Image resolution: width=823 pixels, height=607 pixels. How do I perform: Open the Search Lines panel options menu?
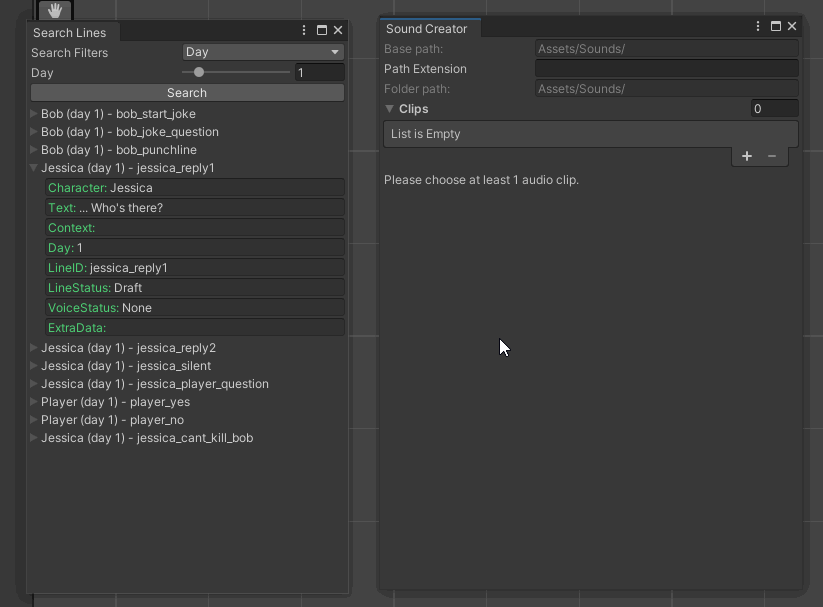[x=304, y=31]
